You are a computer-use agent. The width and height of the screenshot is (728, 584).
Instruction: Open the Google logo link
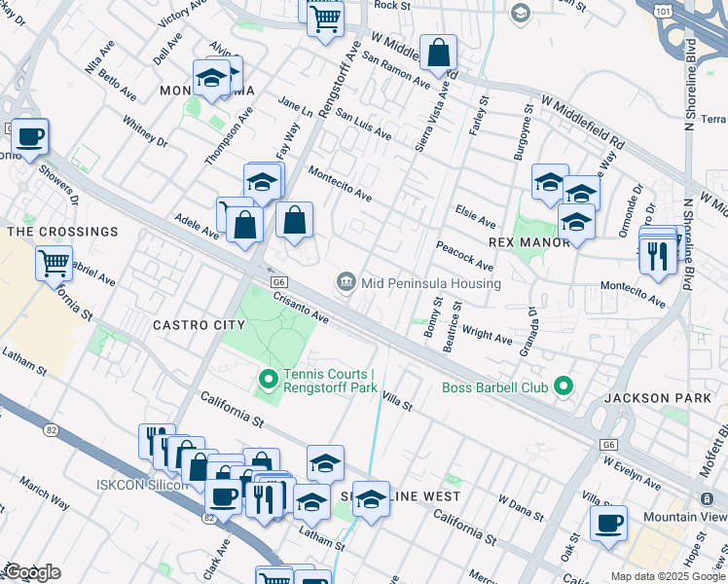click(31, 571)
